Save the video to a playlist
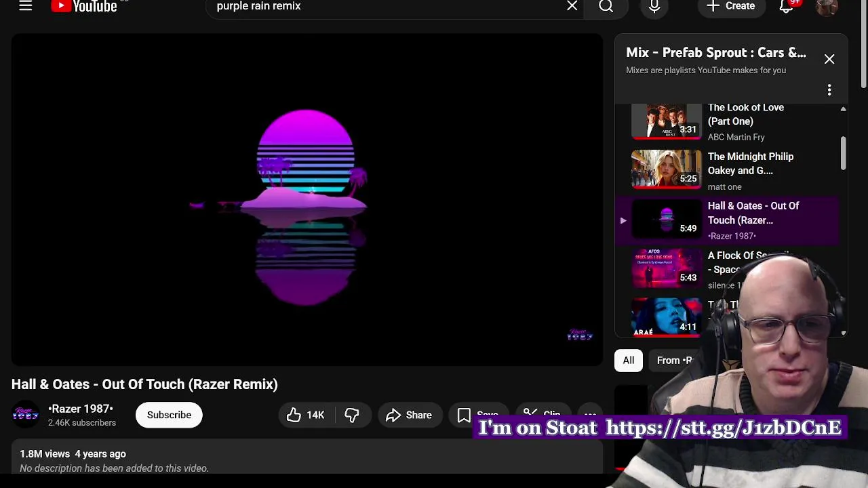The height and width of the screenshot is (488, 868). pos(478,415)
